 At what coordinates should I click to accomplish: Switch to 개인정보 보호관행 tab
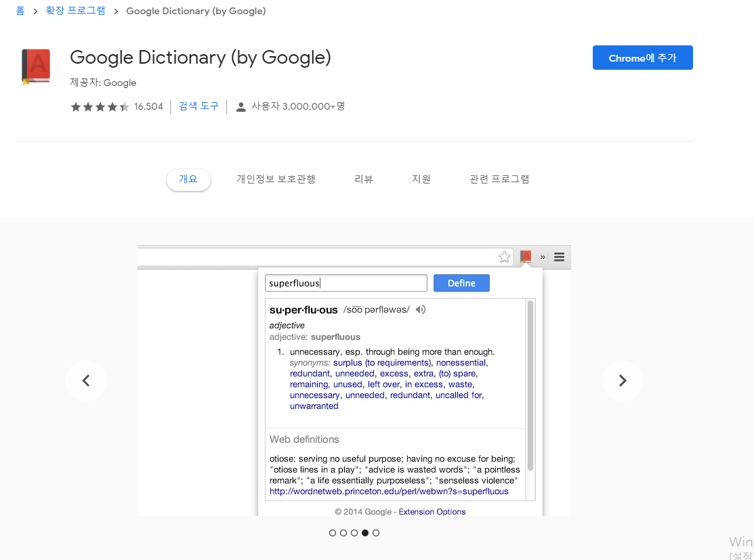tap(276, 179)
